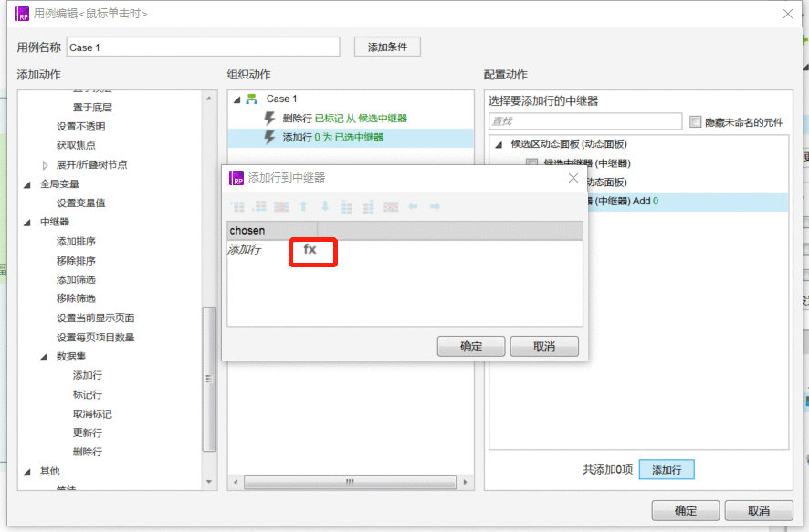This screenshot has height=532, width=809.
Task: Select 设置变量值 action
Action: tap(81, 203)
